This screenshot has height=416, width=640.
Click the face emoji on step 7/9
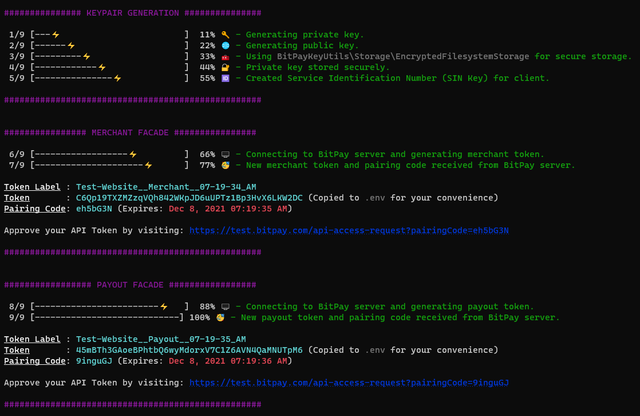(x=225, y=165)
